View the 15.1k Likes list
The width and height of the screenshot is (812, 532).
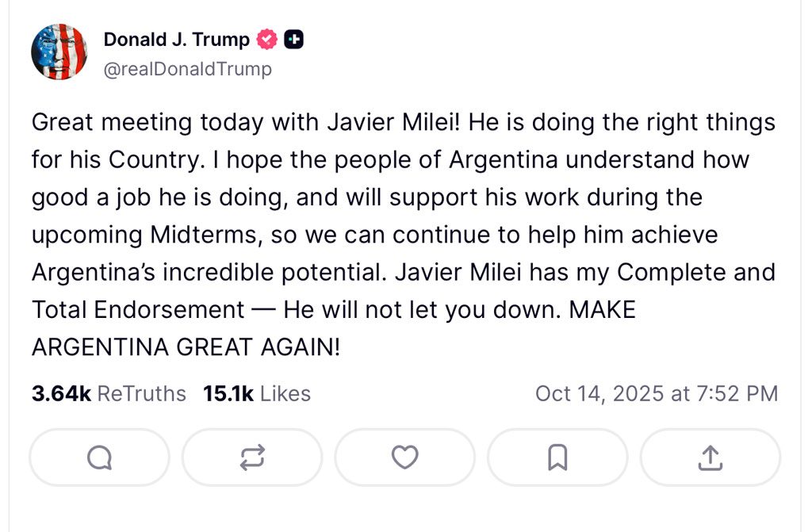[257, 393]
